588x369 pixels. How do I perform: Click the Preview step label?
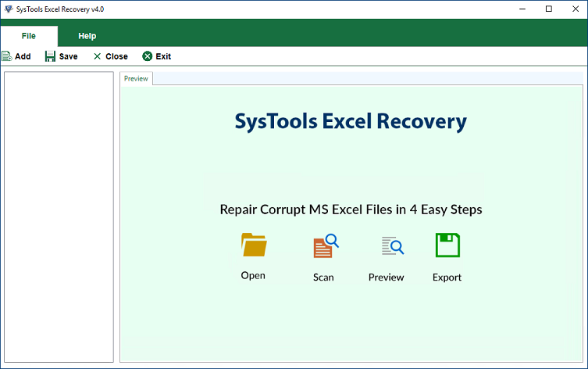pos(386,278)
